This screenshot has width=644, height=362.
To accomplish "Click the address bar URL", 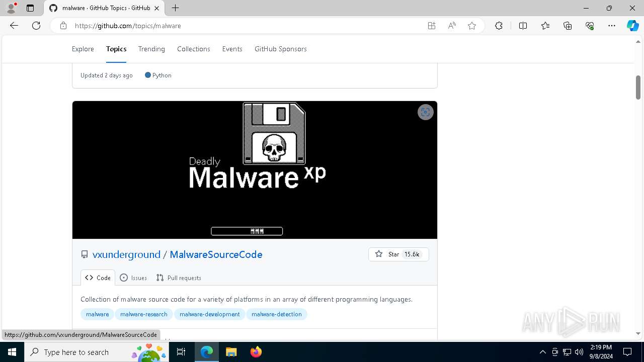I will [128, 26].
